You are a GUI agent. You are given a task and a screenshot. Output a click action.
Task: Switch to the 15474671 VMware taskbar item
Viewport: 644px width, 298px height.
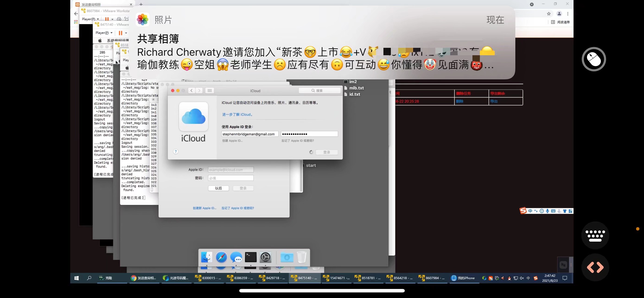pyautogui.click(x=336, y=278)
